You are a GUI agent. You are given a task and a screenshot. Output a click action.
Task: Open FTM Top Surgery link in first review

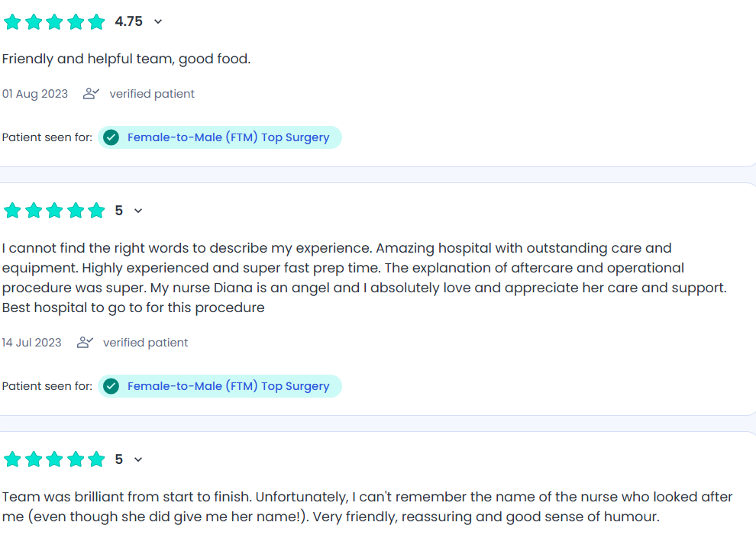pyautogui.click(x=228, y=137)
